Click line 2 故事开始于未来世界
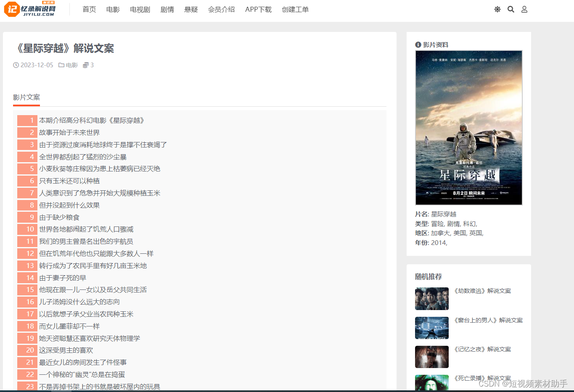 [69, 133]
